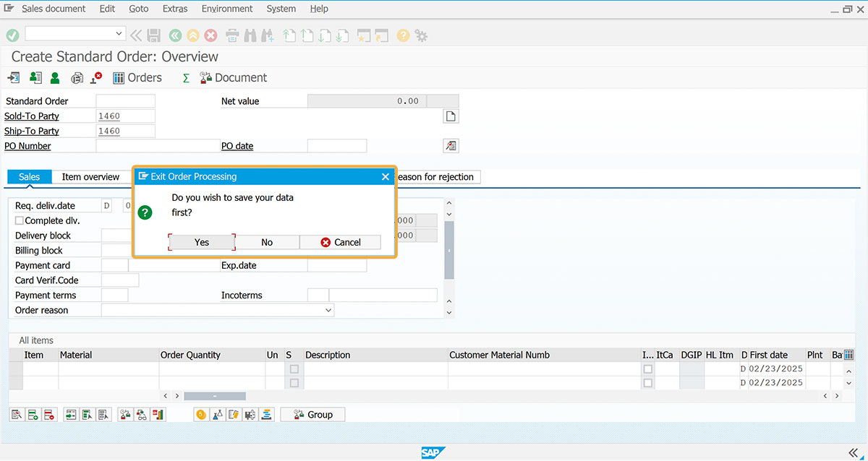Toggle the S checkbox in second item row
The width and height of the screenshot is (868, 461).
coord(294,383)
